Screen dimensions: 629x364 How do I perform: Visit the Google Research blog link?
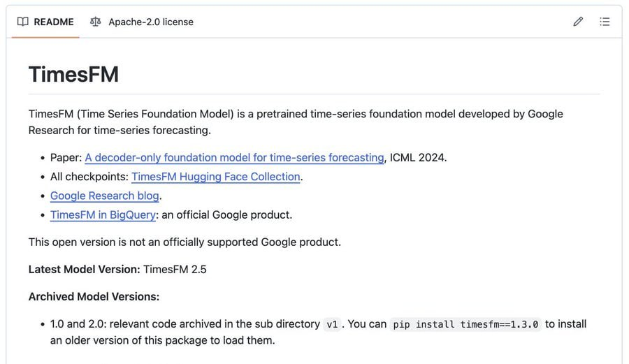coord(105,196)
